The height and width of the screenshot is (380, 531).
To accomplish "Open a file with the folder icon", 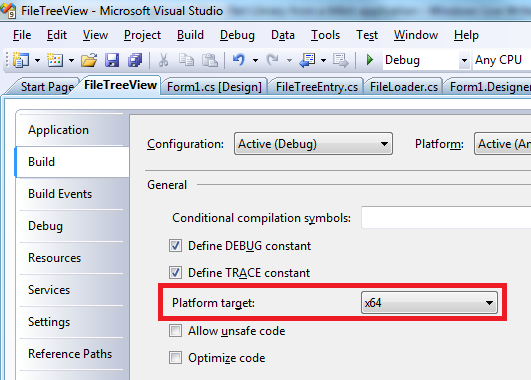I will click(x=89, y=60).
